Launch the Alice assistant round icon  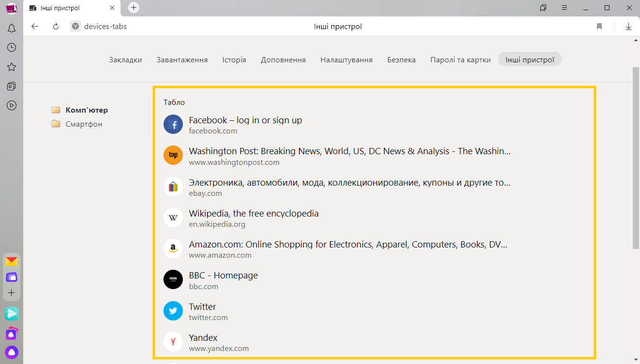[12, 352]
